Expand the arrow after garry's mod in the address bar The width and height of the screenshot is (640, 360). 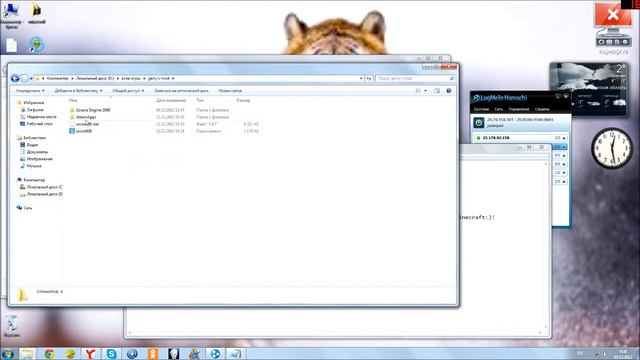coord(173,78)
